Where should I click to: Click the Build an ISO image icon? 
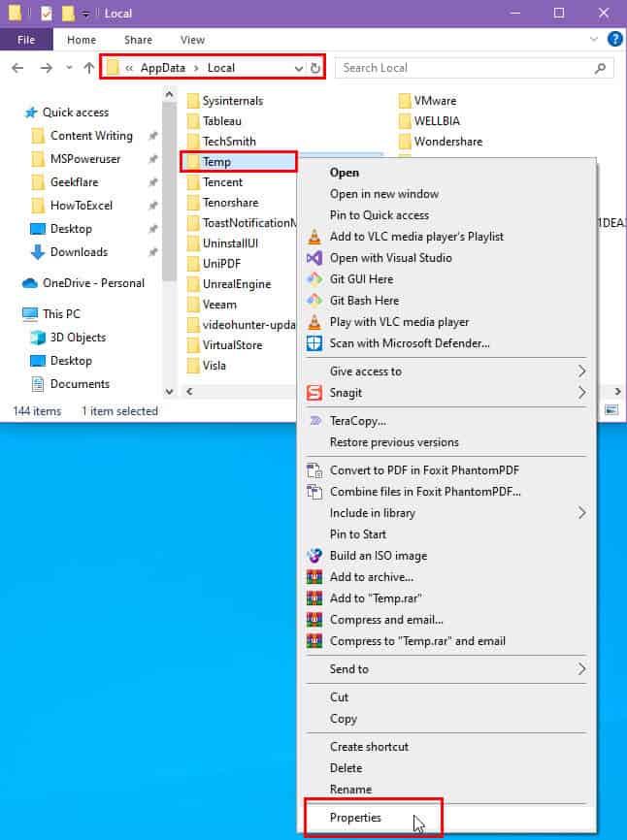click(314, 556)
